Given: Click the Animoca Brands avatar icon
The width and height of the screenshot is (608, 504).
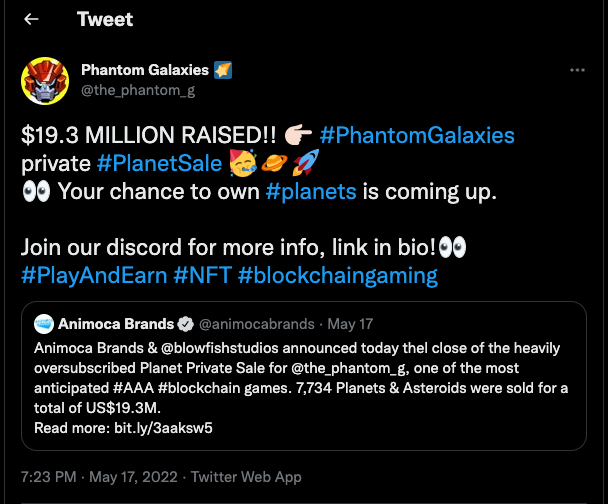Looking at the screenshot, I should point(44,324).
